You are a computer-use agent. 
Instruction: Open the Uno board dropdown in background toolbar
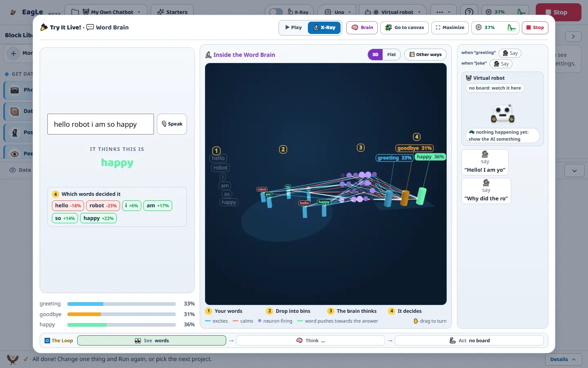[x=337, y=12]
